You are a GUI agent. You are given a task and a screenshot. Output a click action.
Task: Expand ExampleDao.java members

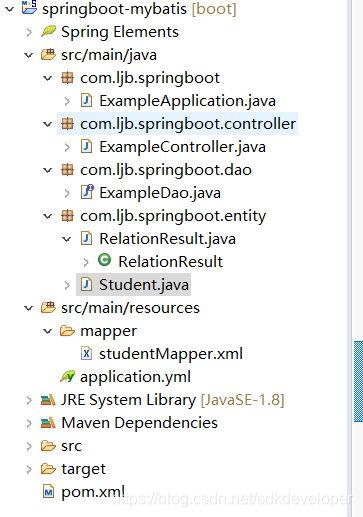(x=67, y=193)
